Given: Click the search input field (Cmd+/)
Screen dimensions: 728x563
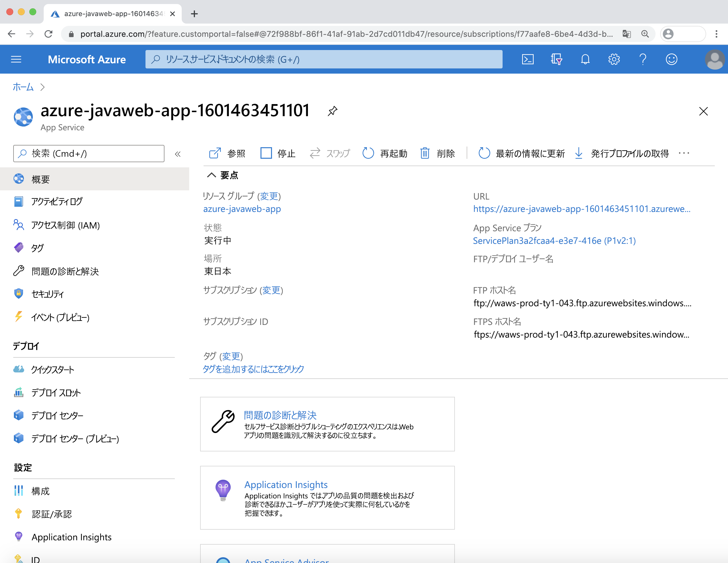Looking at the screenshot, I should point(89,154).
